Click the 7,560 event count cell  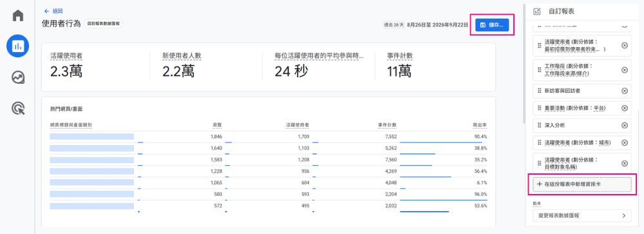[390, 160]
